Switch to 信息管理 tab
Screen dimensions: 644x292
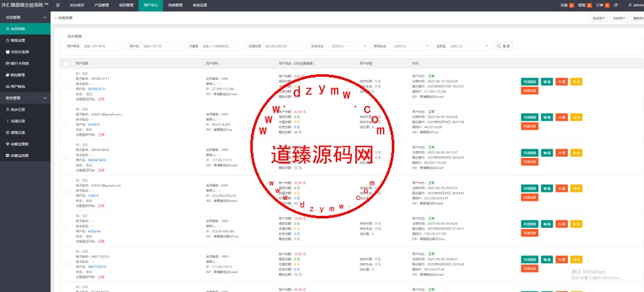coord(175,5)
